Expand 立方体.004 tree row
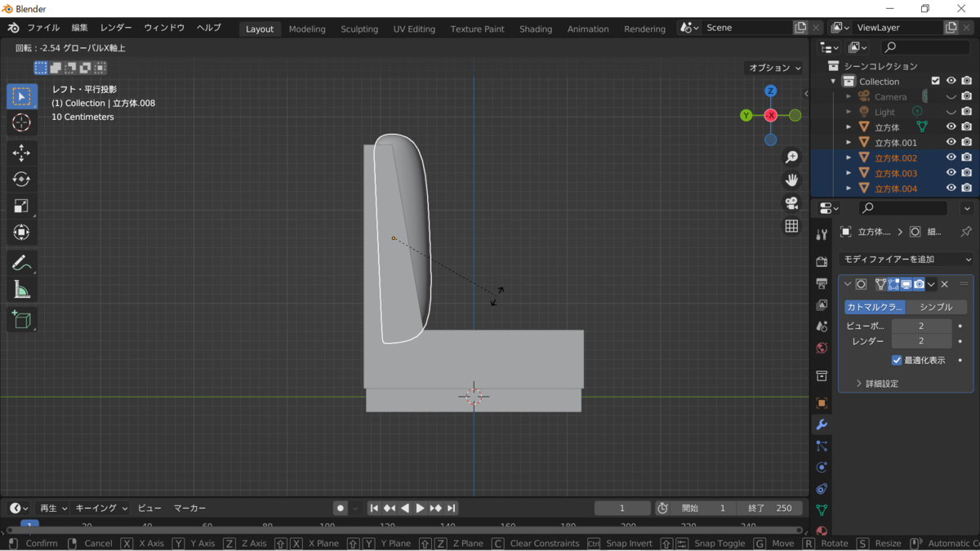This screenshot has height=551, width=980. 849,189
